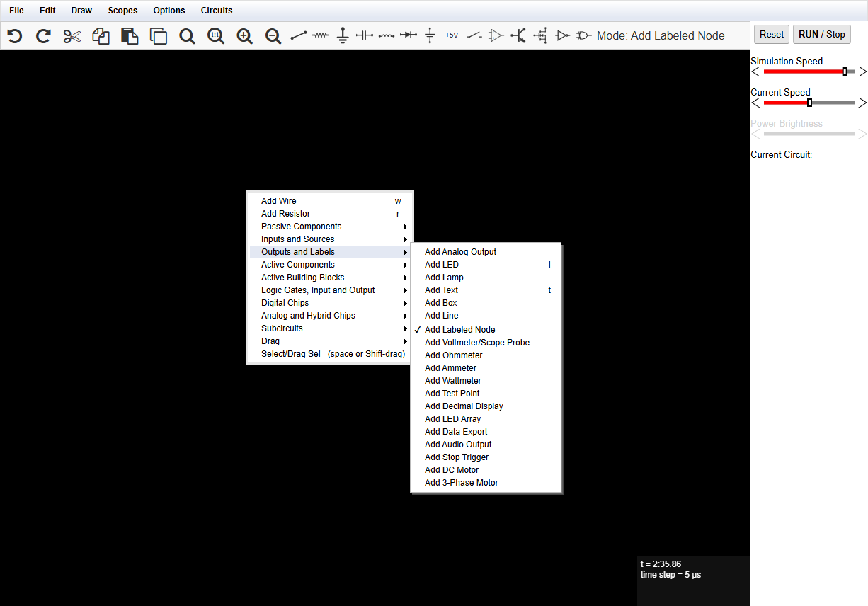The height and width of the screenshot is (606, 868).
Task: Select the resistor tool in toolbar
Action: (x=321, y=35)
